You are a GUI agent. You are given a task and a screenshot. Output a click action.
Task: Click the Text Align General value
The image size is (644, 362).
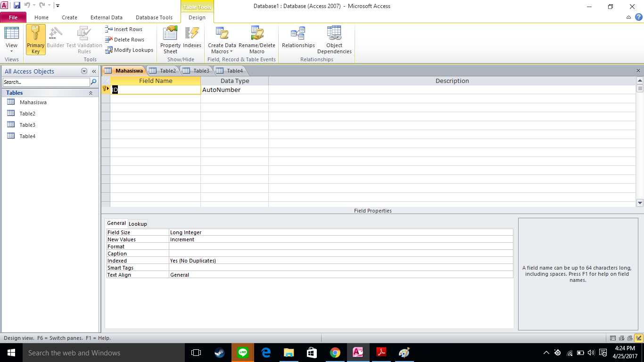341,275
